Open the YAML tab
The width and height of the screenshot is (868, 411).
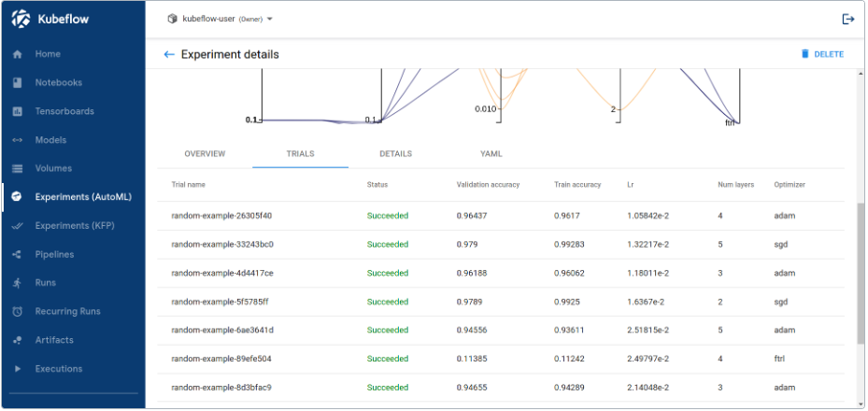point(491,154)
